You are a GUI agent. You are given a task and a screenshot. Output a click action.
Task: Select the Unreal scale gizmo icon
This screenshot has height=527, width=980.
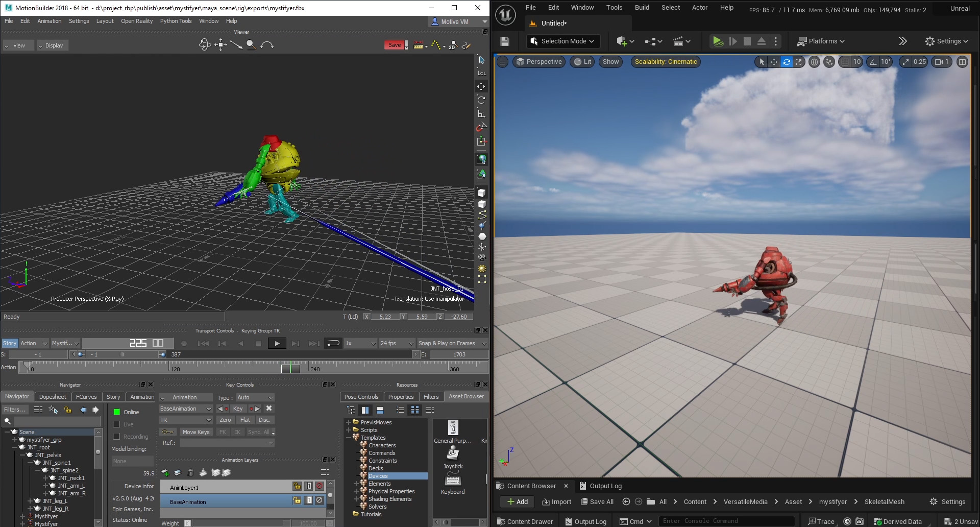pyautogui.click(x=799, y=62)
